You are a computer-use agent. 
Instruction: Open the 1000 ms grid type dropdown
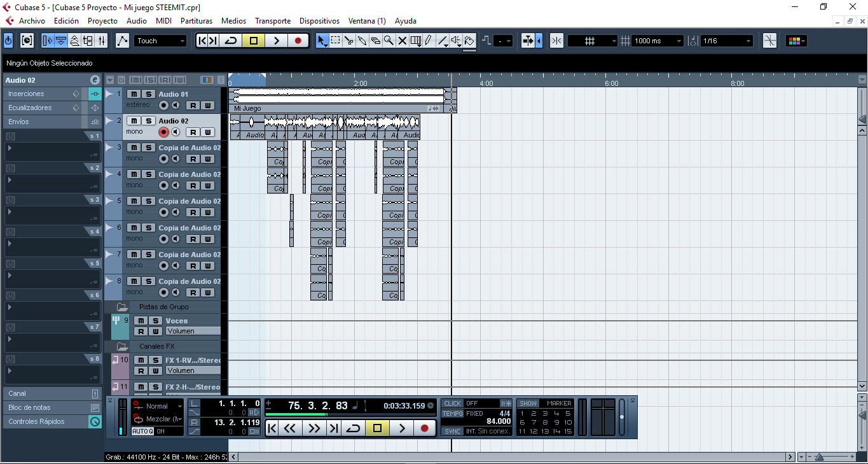pyautogui.click(x=658, y=41)
